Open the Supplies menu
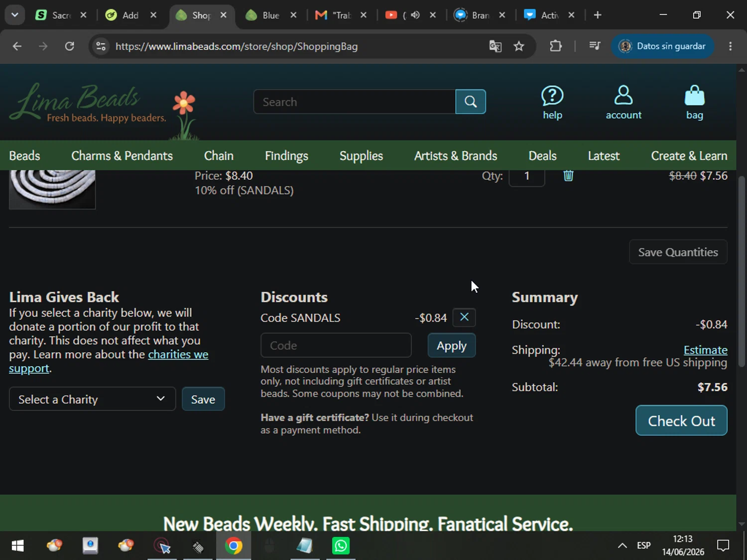This screenshot has width=747, height=560. point(361,156)
